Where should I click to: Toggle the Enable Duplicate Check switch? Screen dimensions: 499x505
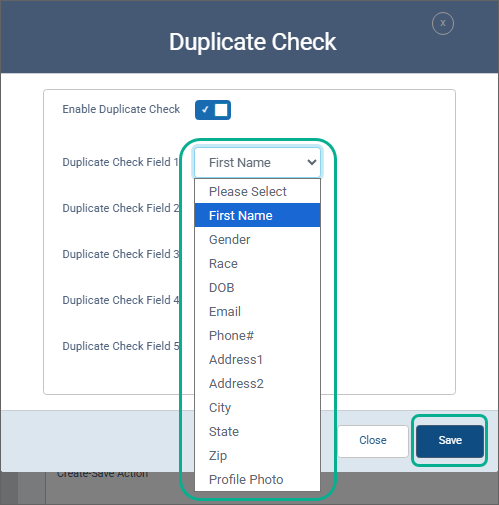[x=213, y=110]
